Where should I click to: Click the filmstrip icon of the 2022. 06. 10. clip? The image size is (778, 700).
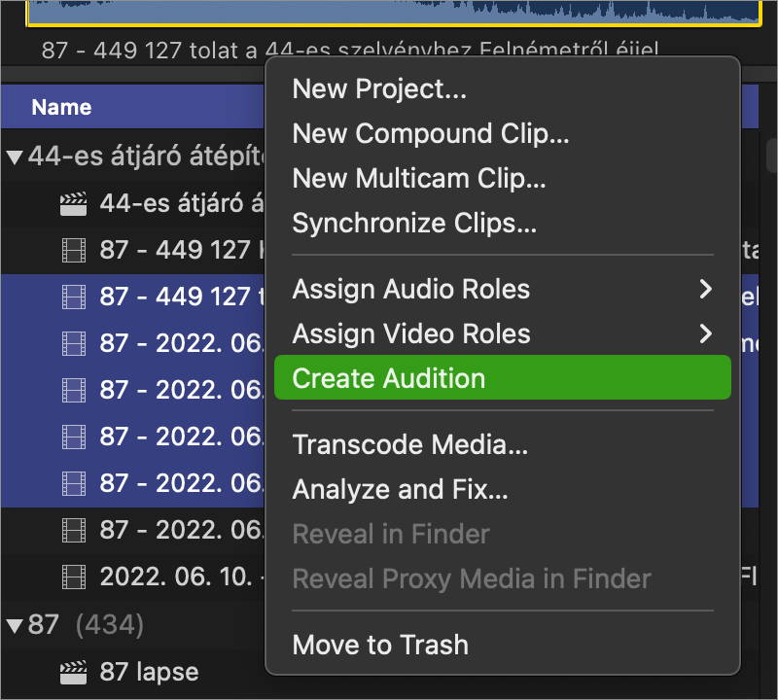pos(74,577)
